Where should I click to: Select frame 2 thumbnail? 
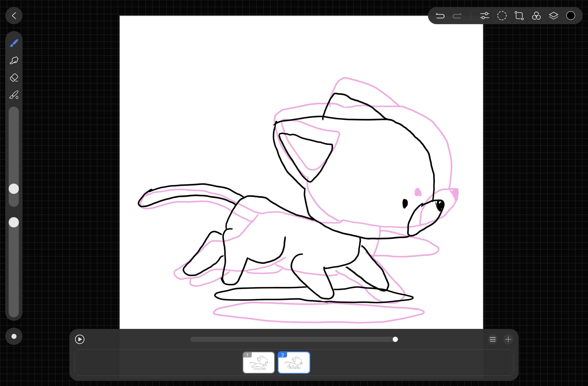point(294,362)
